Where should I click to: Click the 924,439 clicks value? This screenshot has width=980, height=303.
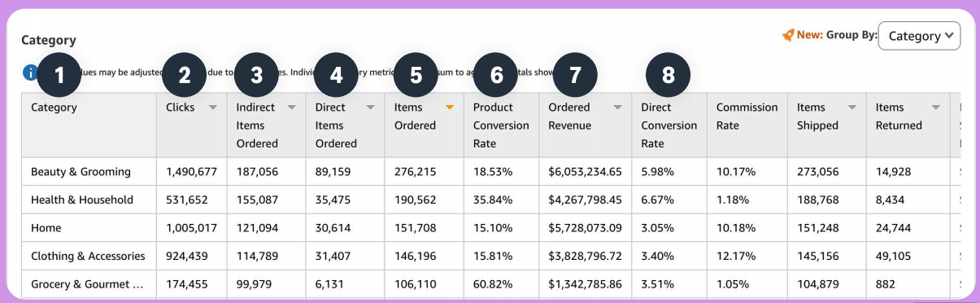(x=187, y=256)
